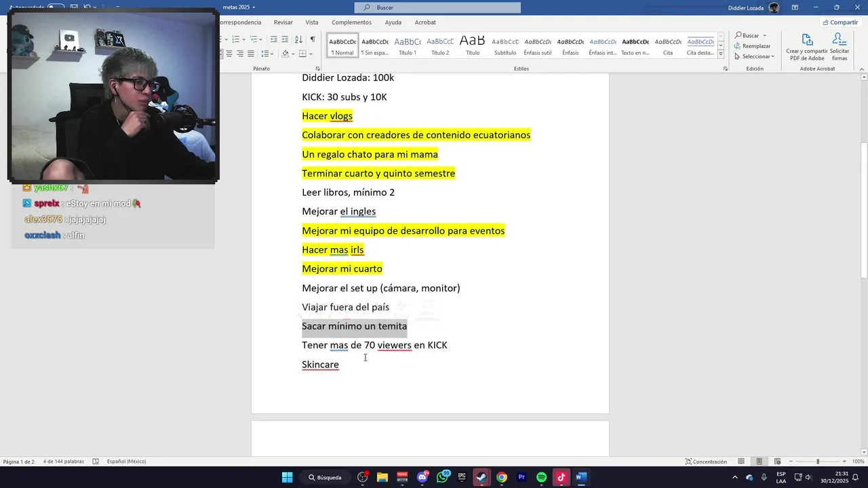Switch to Print Layout view
This screenshot has width=868, height=488.
759,462
